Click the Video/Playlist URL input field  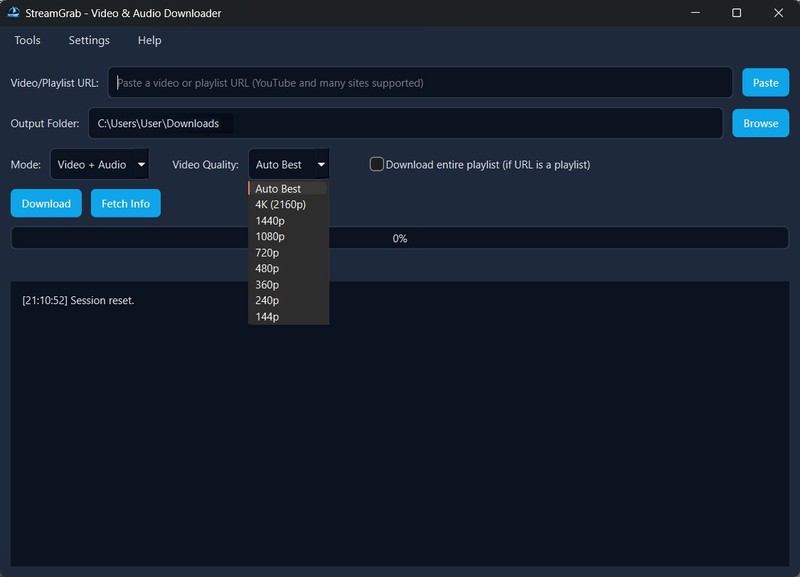420,83
